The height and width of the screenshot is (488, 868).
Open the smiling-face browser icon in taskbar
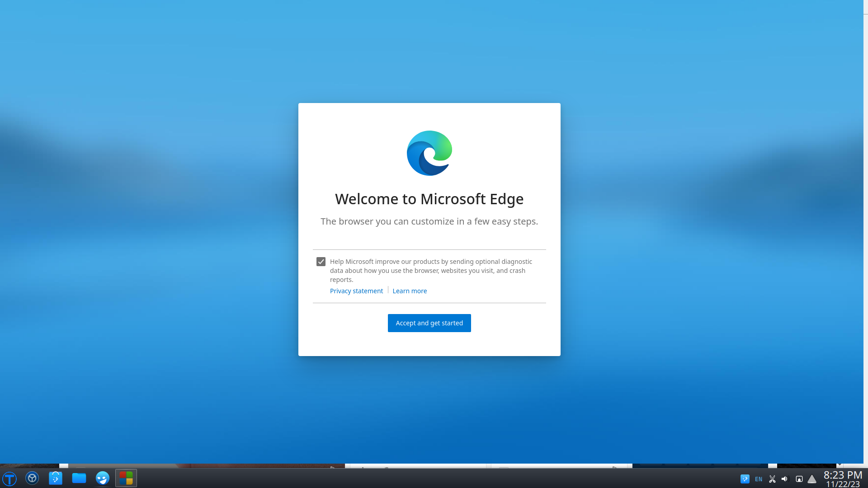103,478
